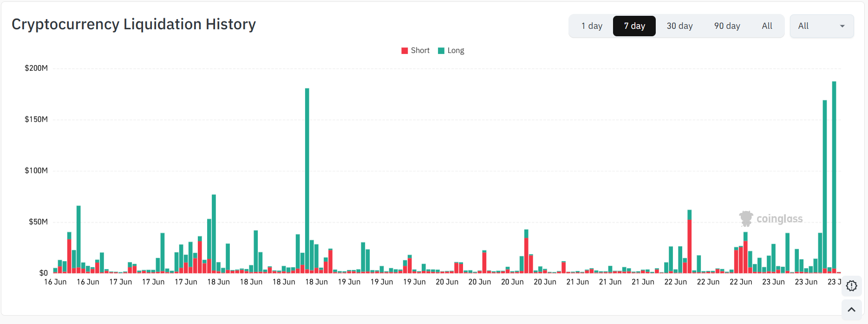This screenshot has height=324, width=868.
Task: Click the $100M axis label
Action: point(36,170)
